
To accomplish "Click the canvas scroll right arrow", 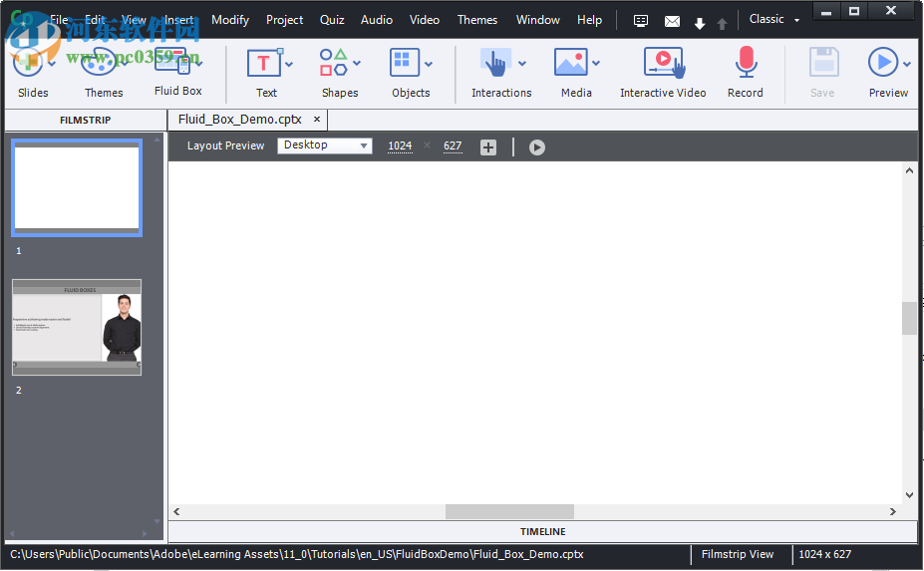I will point(893,511).
